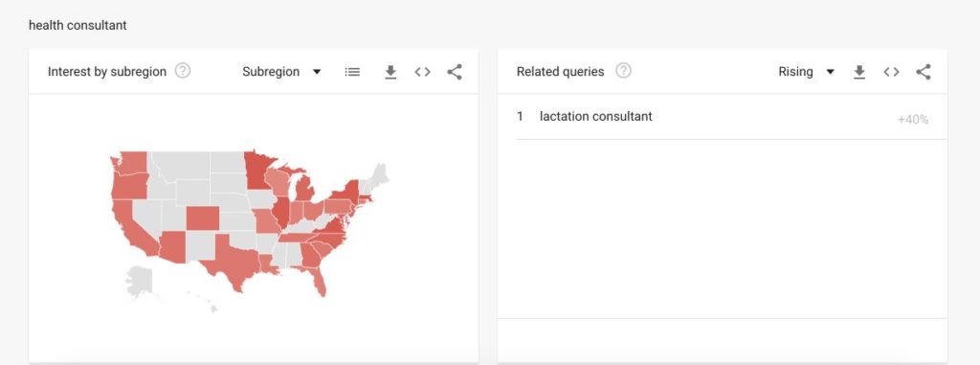Select Alaska on the map

click(139, 282)
